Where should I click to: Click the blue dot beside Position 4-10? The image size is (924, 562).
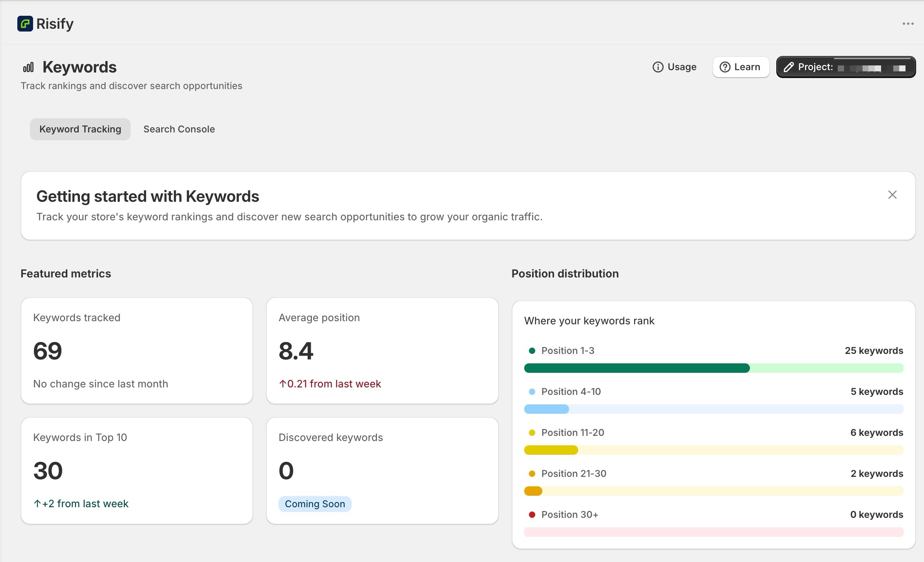(x=532, y=392)
